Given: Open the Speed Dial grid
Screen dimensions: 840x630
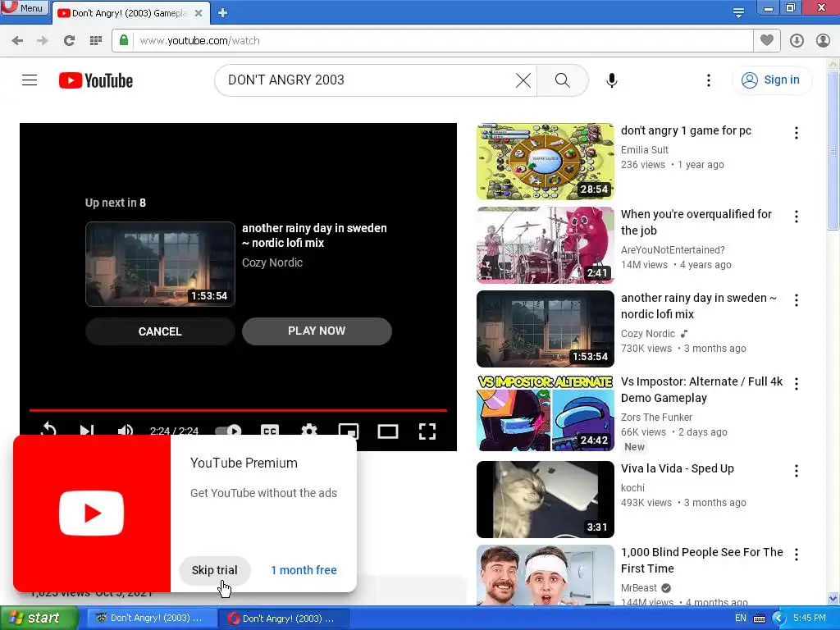Looking at the screenshot, I should (x=96, y=41).
